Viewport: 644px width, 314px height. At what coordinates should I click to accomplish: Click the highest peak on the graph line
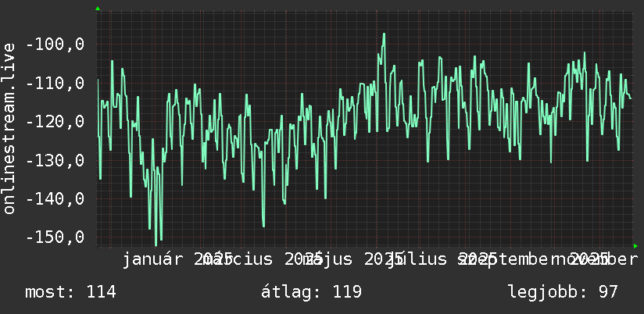click(x=384, y=34)
